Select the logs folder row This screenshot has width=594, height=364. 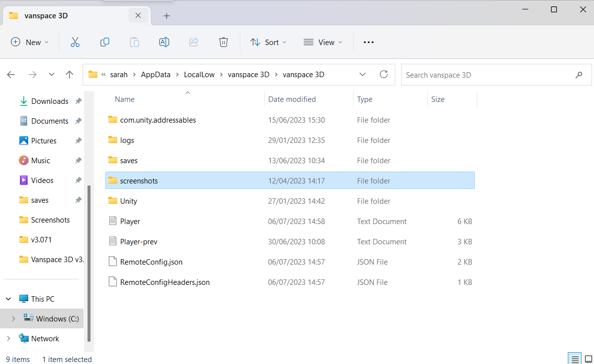tap(290, 140)
